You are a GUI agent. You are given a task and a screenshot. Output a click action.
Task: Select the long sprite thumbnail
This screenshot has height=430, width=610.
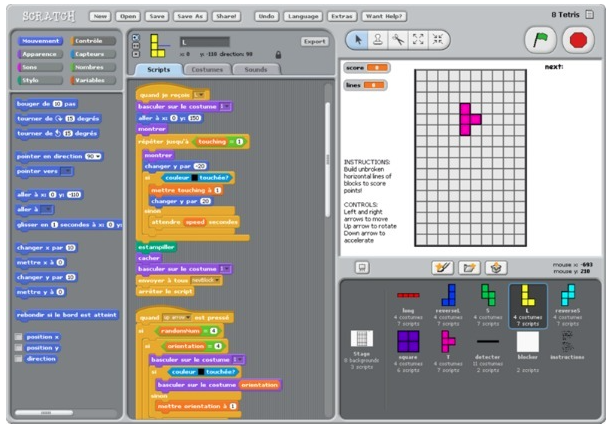(408, 304)
